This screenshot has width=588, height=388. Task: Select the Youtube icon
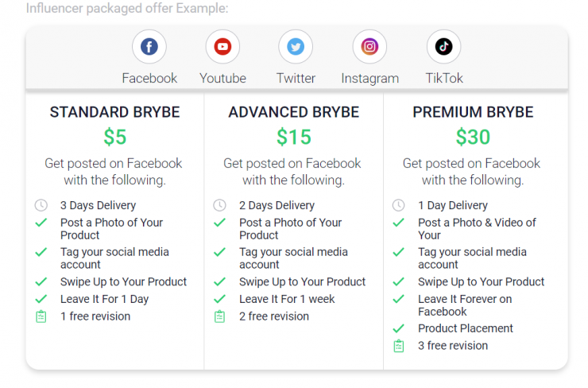[x=222, y=47]
